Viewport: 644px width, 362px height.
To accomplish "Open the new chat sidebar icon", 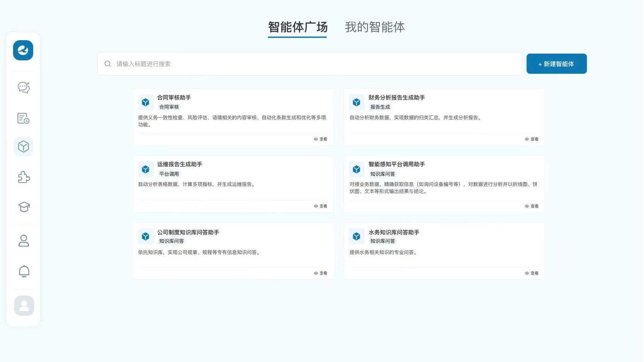I will point(23,87).
